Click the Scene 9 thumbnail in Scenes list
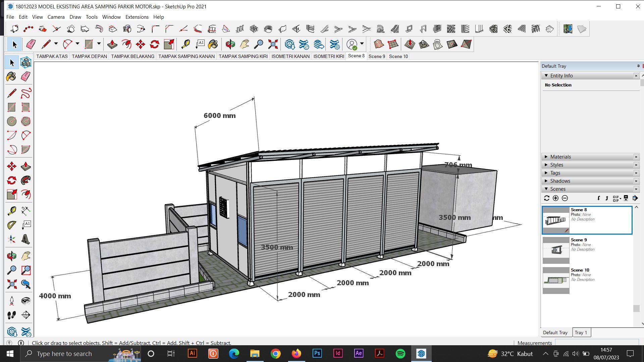Image resolution: width=644 pixels, height=362 pixels. coord(556,250)
